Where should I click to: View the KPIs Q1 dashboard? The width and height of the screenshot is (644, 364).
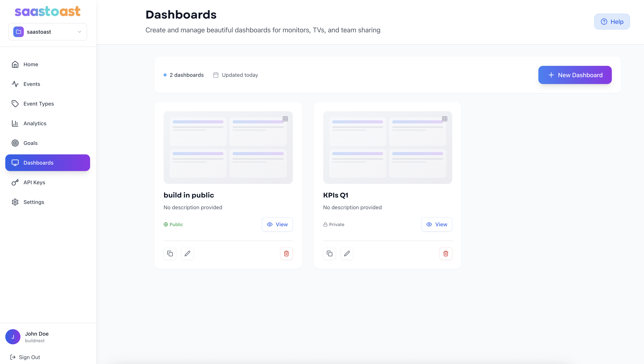coord(436,224)
